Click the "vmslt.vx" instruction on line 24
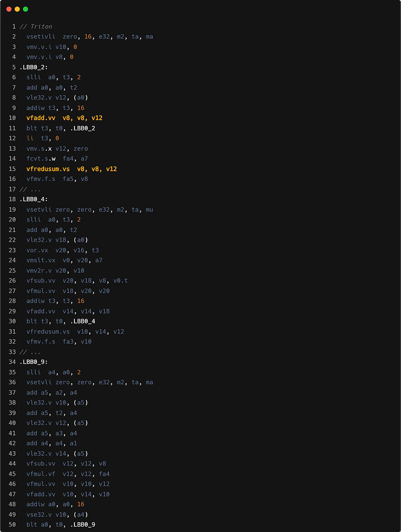 41,260
